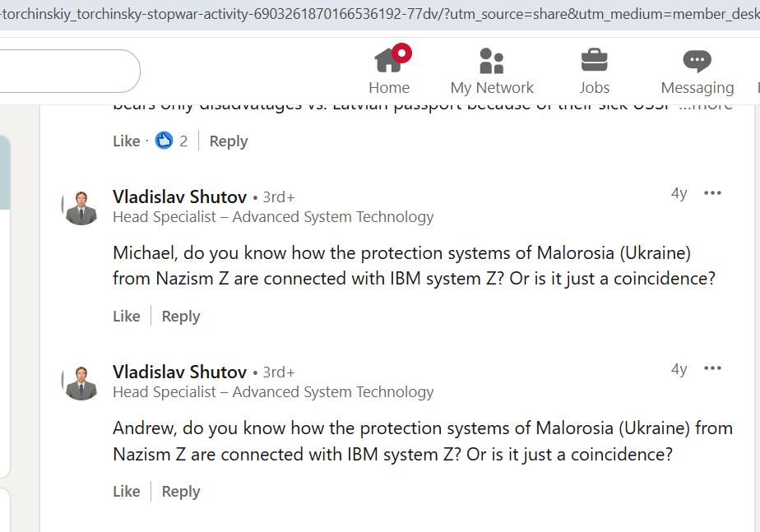This screenshot has width=760, height=532.
Task: Click Vladislav Shutov's avatar on second comment
Action: point(81,383)
